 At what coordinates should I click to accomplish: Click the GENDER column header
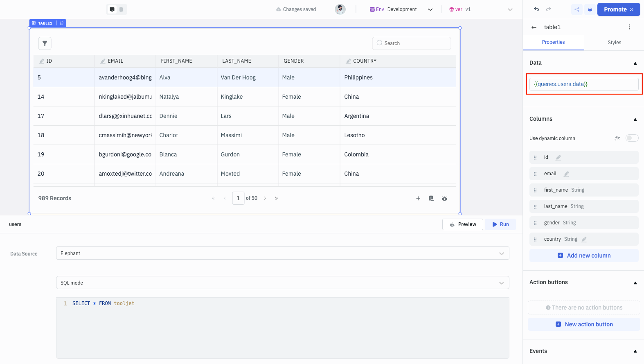(x=309, y=61)
